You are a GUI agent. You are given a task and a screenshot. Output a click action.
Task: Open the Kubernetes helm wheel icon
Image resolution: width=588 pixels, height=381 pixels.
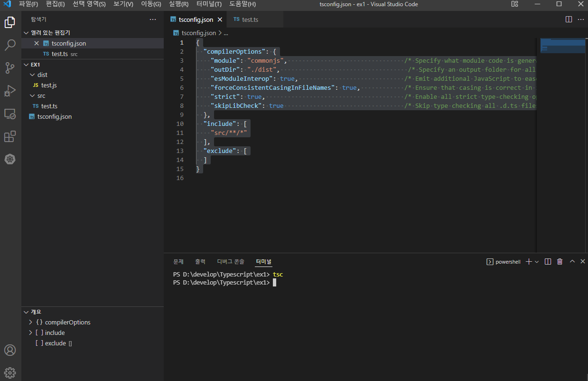(x=10, y=159)
